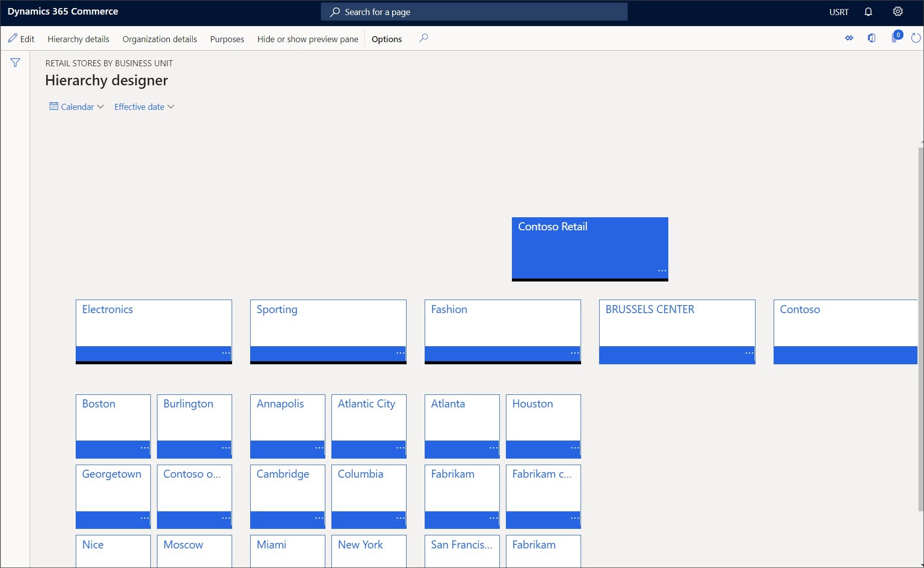
Task: Select the Nice store node
Action: pos(113,551)
